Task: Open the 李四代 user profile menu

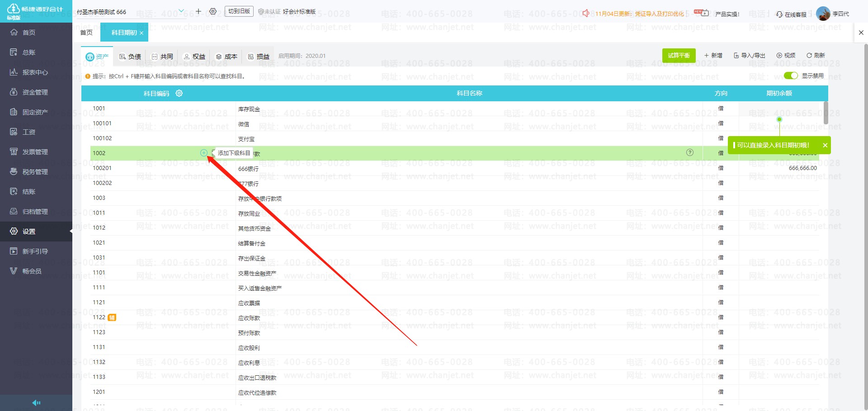Action: click(x=833, y=14)
